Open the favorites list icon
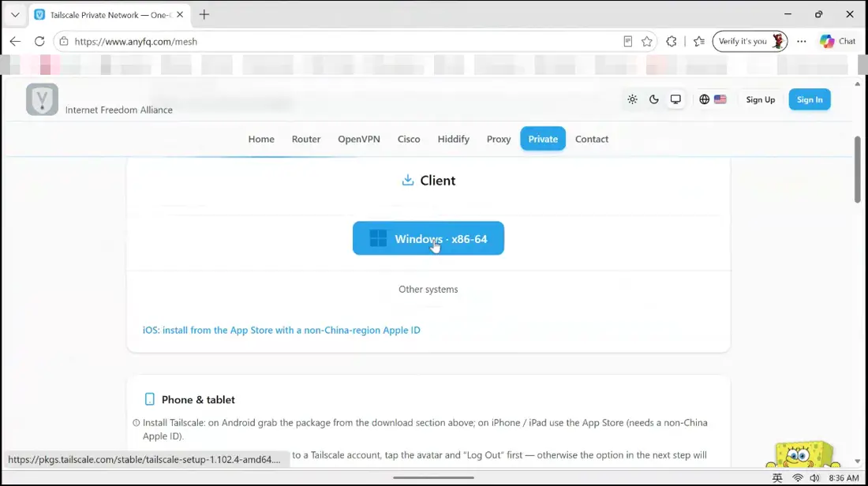Screen dimensions: 868x486 coord(699,42)
